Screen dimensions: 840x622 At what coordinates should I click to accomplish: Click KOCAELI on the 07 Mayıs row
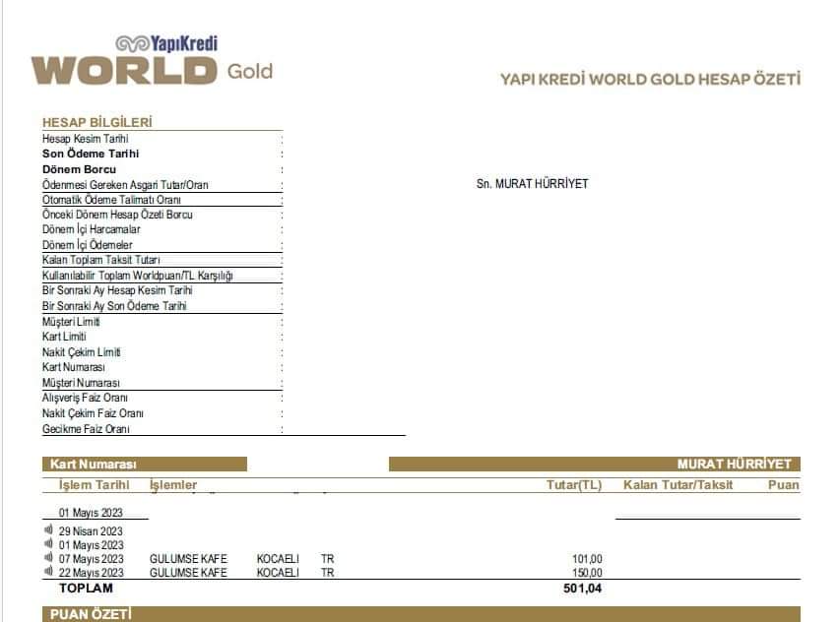tap(278, 559)
